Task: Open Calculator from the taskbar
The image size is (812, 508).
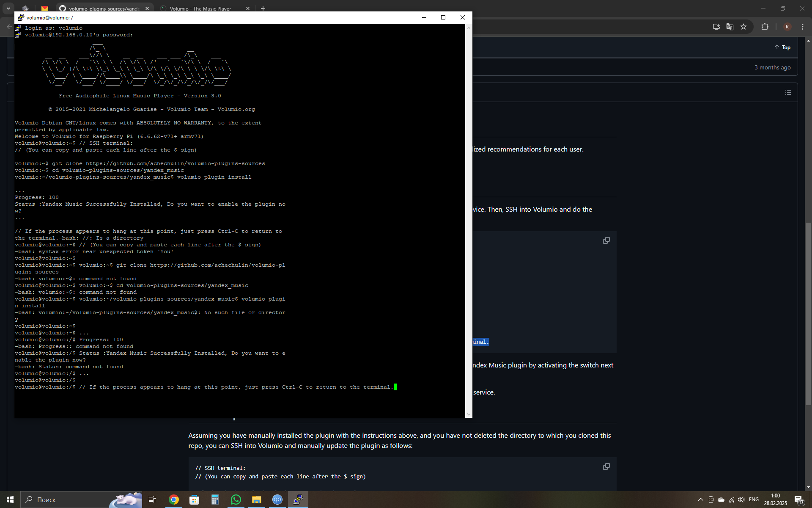Action: (215, 500)
